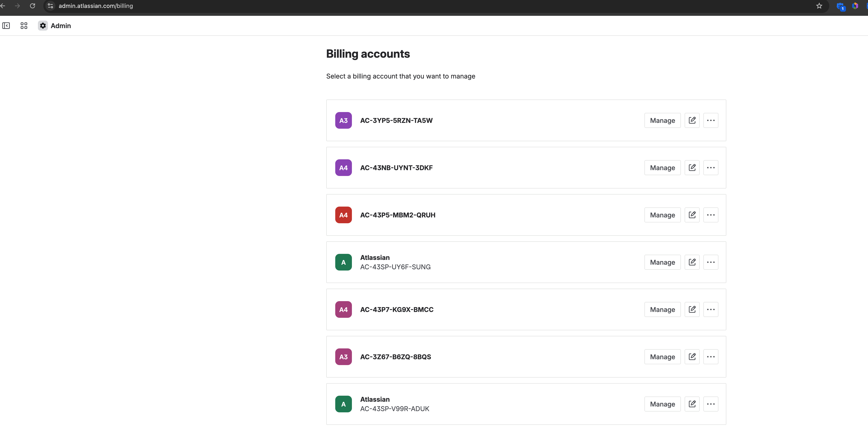
Task: Click green A avatar for AC-43SP-UY6F-SUNG
Action: click(x=343, y=262)
